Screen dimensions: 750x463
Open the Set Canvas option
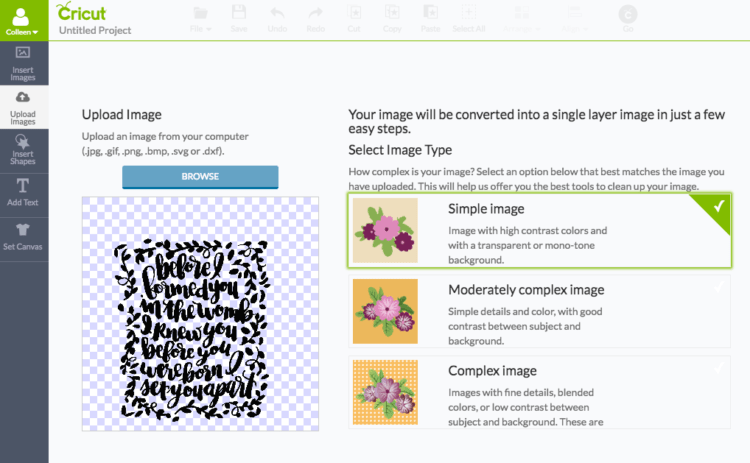tap(23, 236)
